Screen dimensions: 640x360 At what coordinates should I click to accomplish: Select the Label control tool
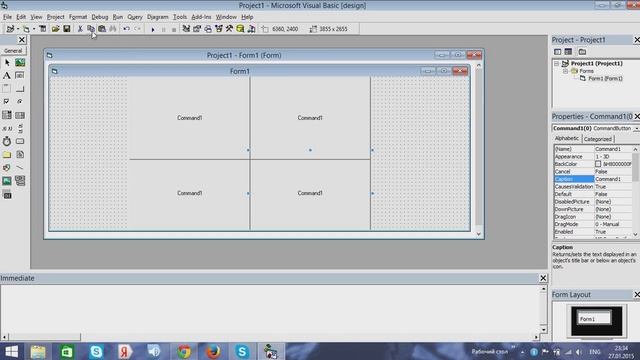click(7, 76)
